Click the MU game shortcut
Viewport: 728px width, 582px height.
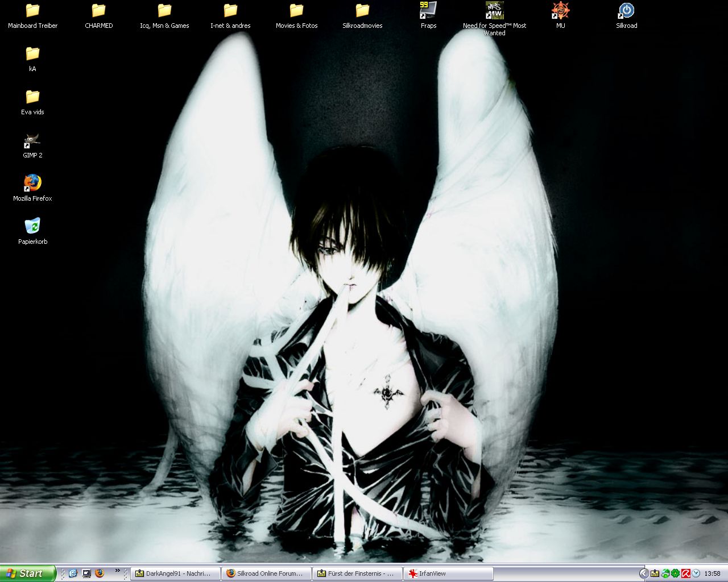point(560,11)
